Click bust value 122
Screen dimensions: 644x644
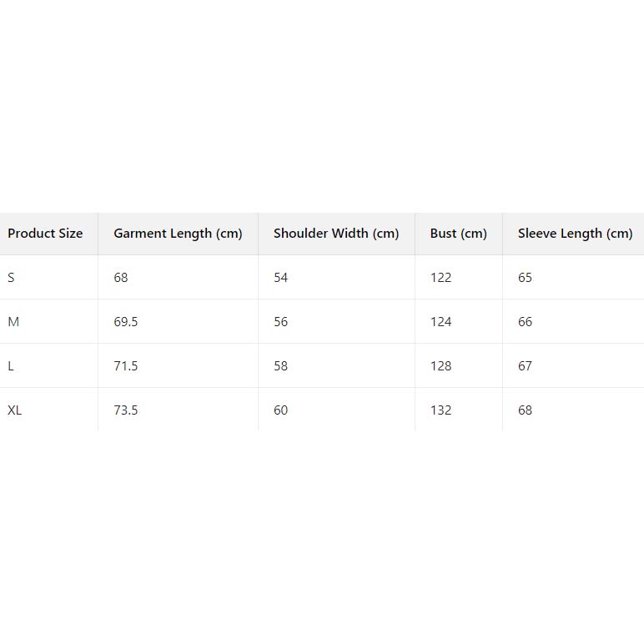tap(440, 278)
